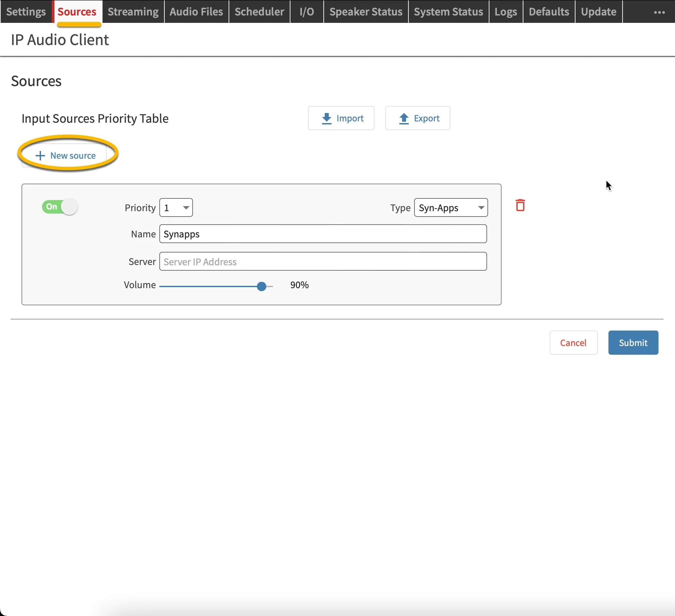675x616 pixels.
Task: Click the Import button
Action: tap(341, 118)
